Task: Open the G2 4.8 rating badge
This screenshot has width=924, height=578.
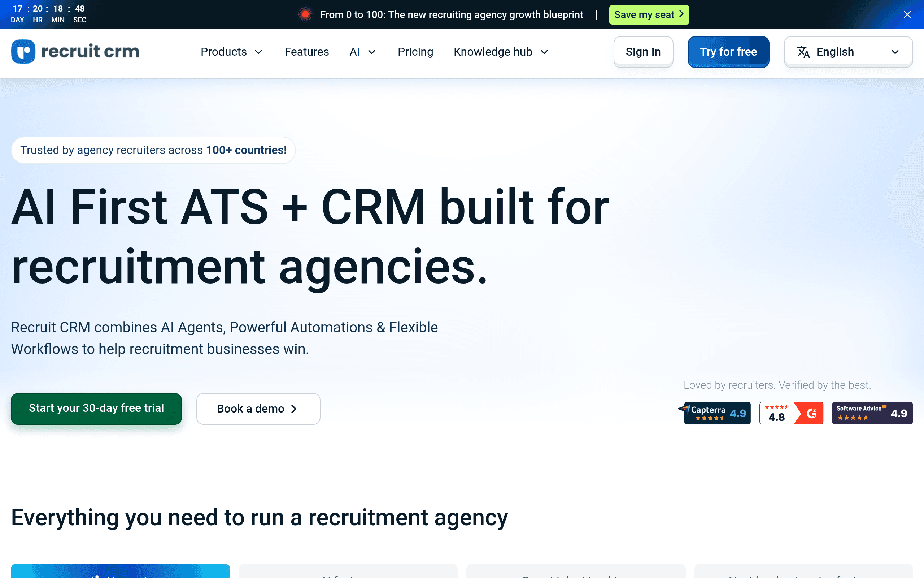Action: [791, 413]
